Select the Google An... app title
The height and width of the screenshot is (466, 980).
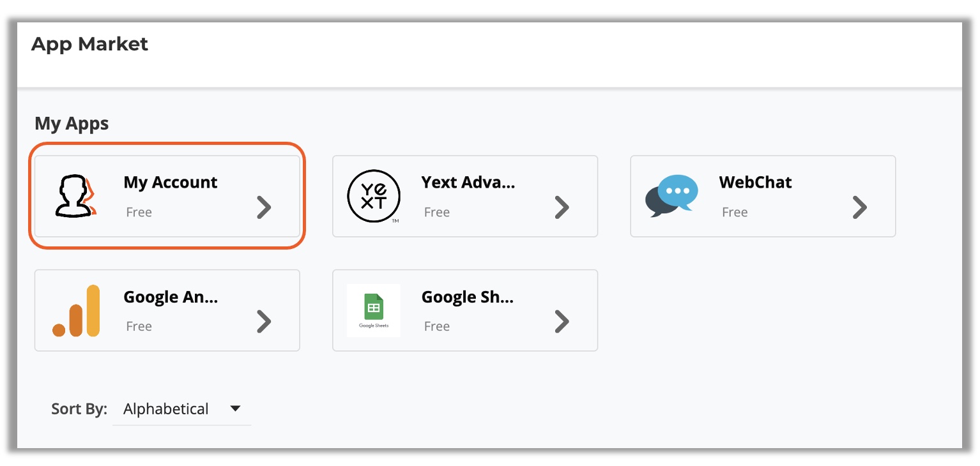[x=171, y=297]
